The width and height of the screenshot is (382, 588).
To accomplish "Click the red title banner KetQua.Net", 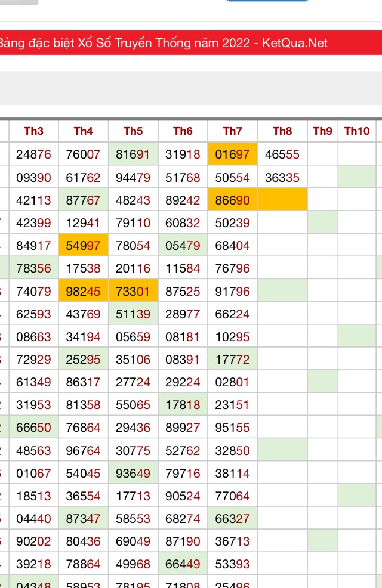I will pos(191,43).
